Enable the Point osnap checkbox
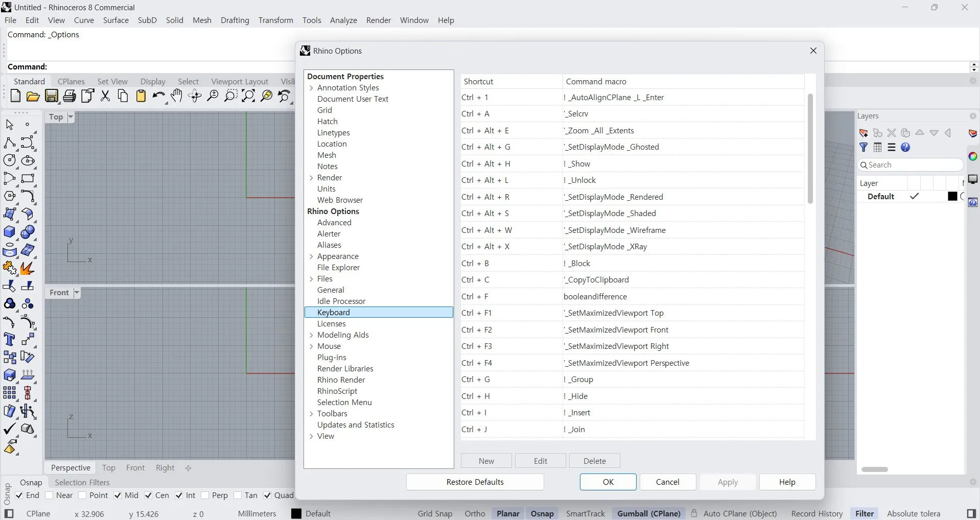The image size is (980, 520). coord(82,495)
